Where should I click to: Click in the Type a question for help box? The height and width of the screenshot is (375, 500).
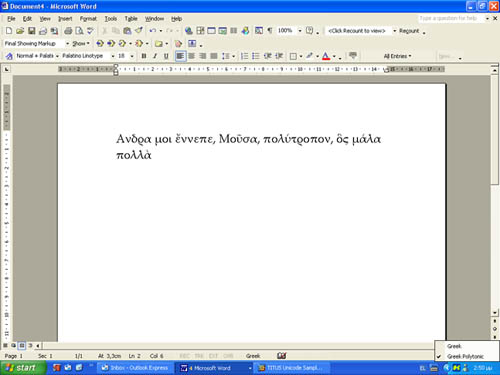(451, 18)
